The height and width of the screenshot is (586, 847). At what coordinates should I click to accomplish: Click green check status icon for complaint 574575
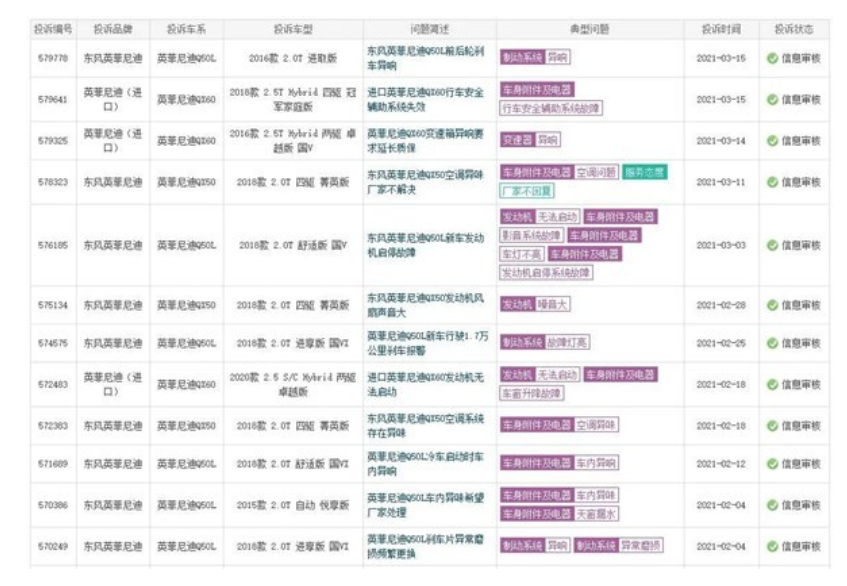point(772,343)
